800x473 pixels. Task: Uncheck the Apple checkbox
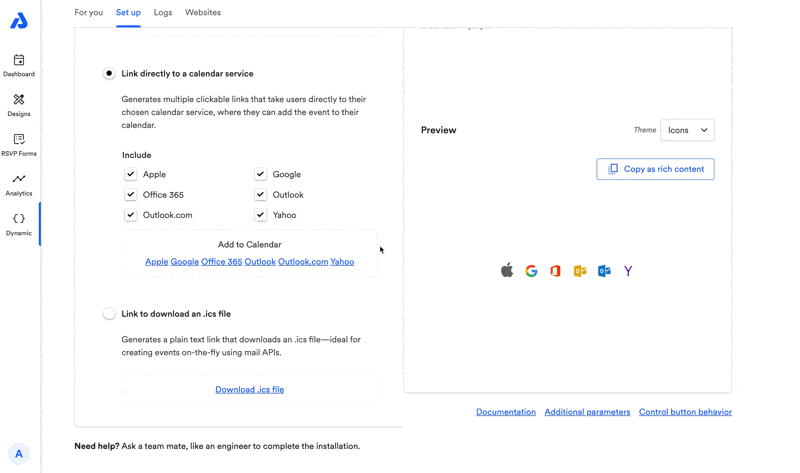(131, 174)
